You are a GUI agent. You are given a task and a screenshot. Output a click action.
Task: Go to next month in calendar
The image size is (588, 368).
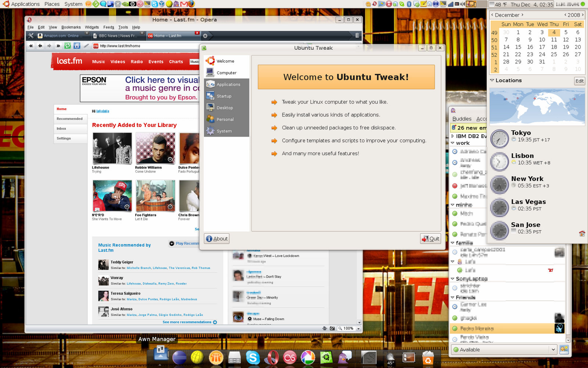[x=522, y=15]
